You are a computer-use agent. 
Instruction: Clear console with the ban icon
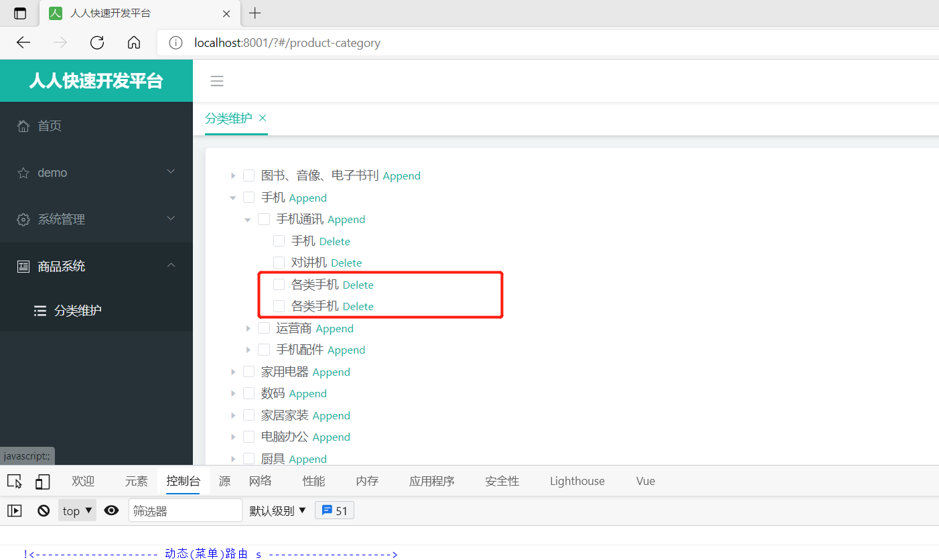pos(44,510)
